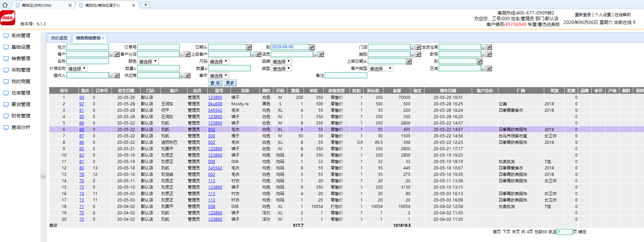Clear the 客户分店 field with eraser
This screenshot has width=644, height=242.
click(x=188, y=54)
